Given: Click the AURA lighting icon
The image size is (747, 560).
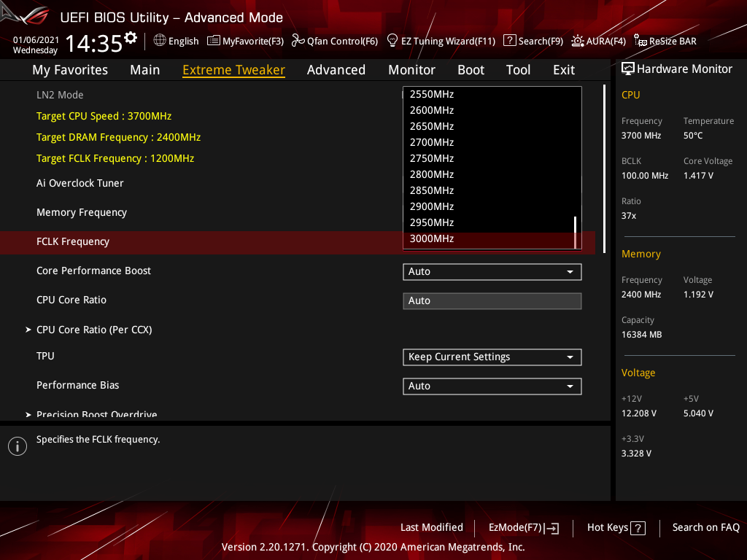Looking at the screenshot, I should 578,41.
